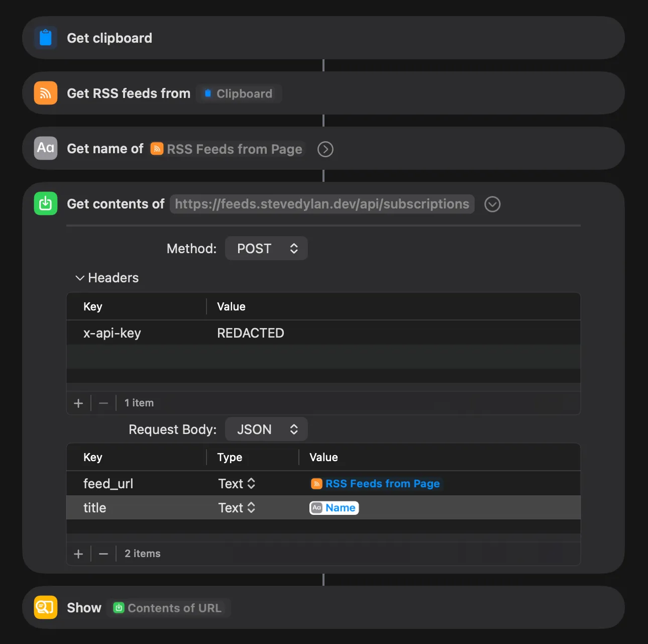648x644 pixels.
Task: Select the Contents of URL token in Show action
Action: [168, 608]
